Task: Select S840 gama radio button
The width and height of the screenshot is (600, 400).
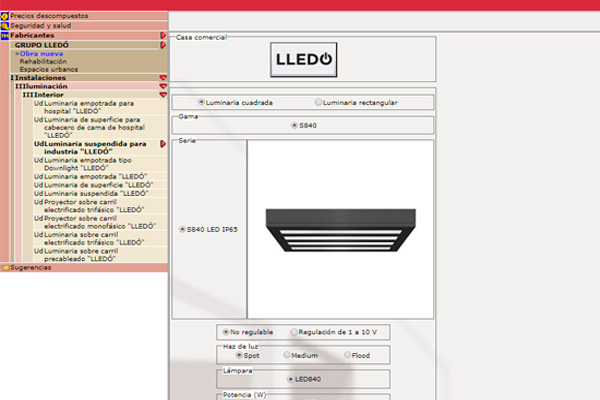Action: point(294,125)
